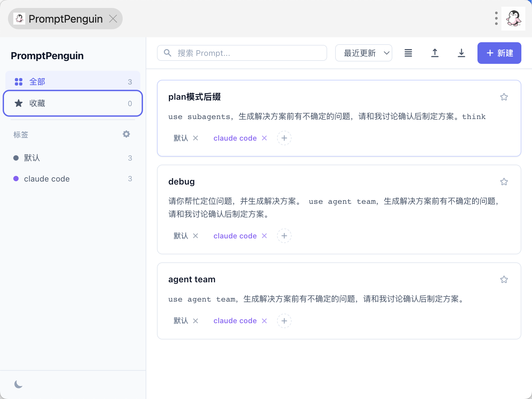Click the download/import arrow icon
The height and width of the screenshot is (399, 532).
click(461, 53)
